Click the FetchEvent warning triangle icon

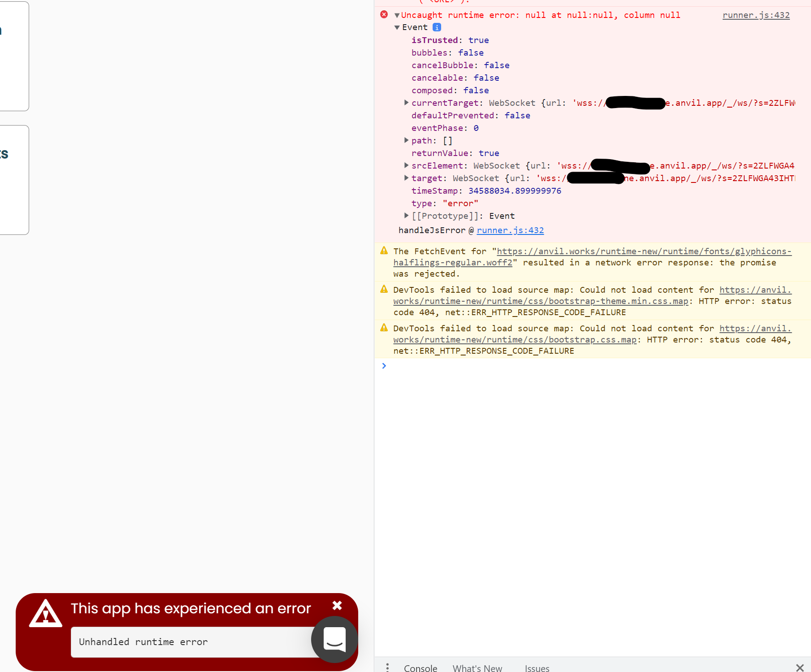384,251
